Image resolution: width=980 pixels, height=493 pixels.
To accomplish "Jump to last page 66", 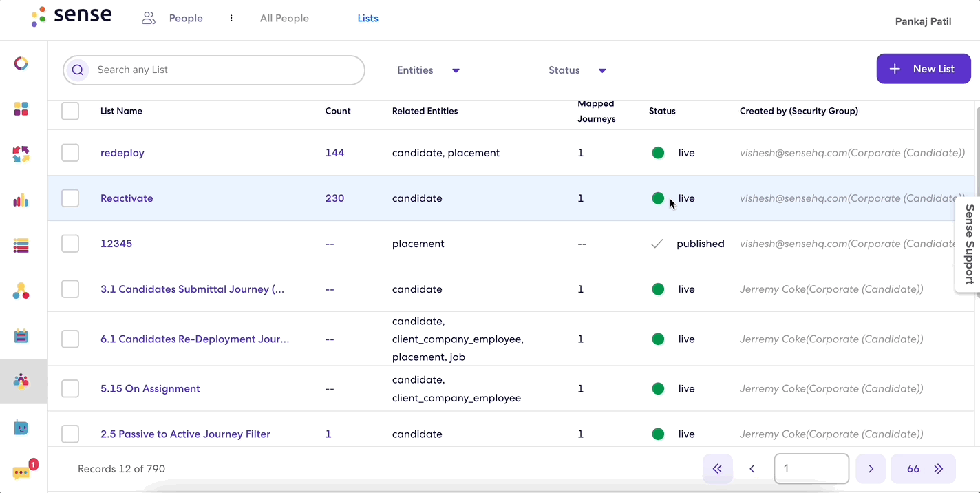I will (923, 469).
